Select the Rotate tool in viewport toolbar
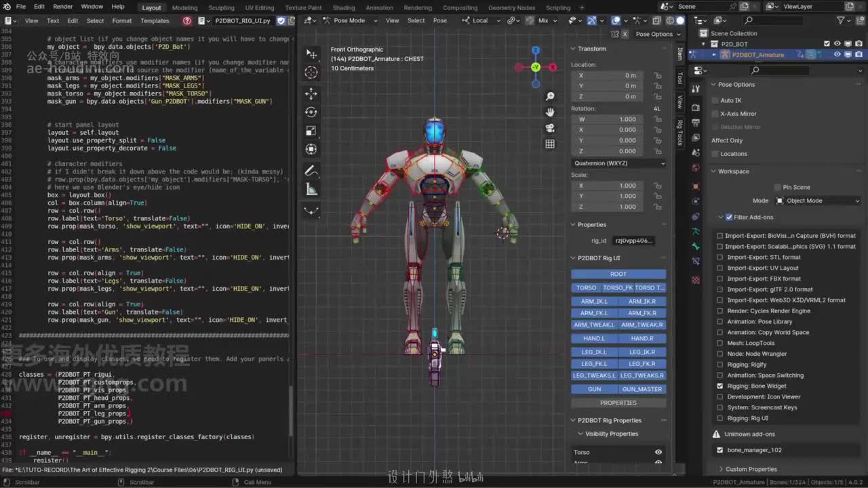868x488 pixels. click(x=311, y=112)
